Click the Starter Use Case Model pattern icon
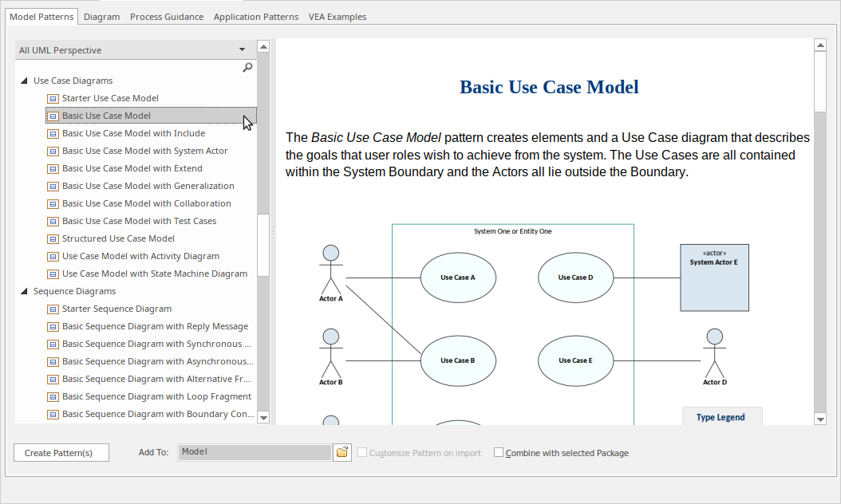This screenshot has width=841, height=504. 53,99
